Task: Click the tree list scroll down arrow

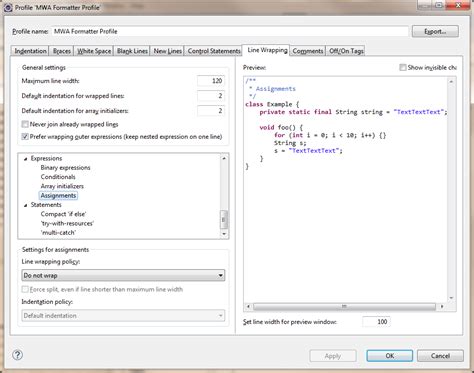Action: pos(224,234)
